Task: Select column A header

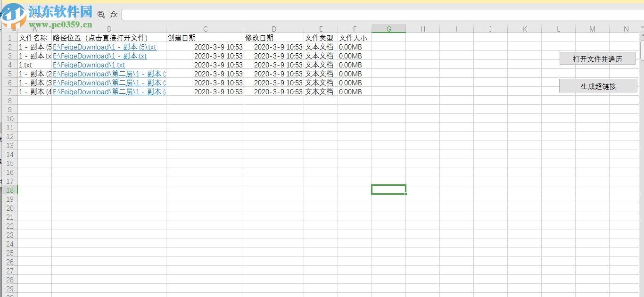Action: coord(34,29)
